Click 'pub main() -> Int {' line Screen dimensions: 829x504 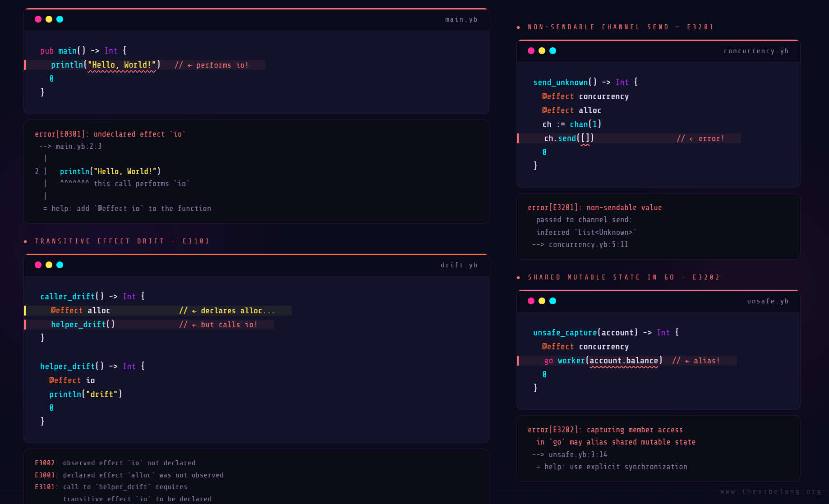[83, 50]
